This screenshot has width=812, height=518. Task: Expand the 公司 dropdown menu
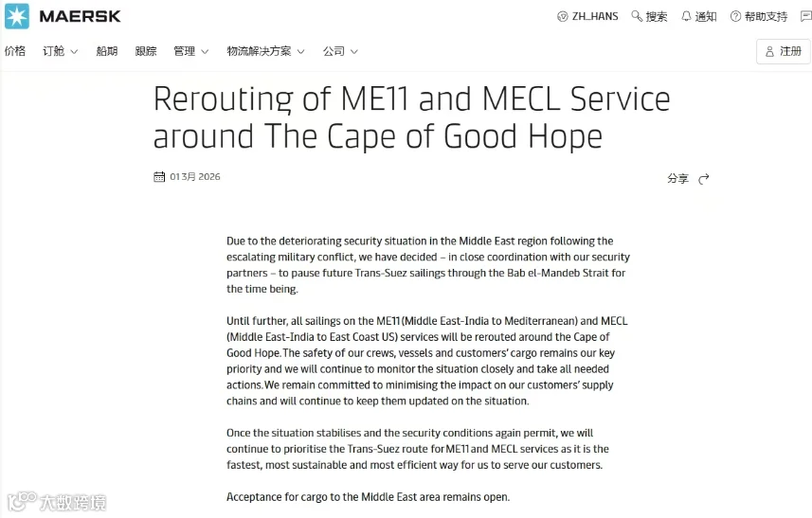point(340,51)
